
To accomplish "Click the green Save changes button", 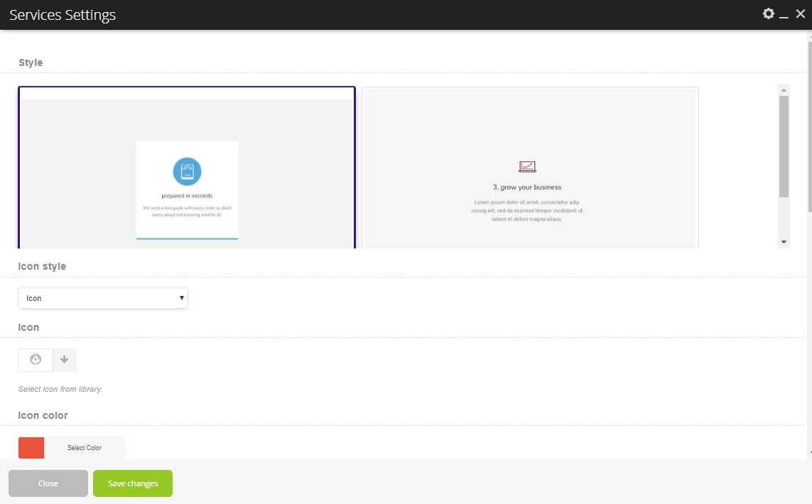I will 133,483.
